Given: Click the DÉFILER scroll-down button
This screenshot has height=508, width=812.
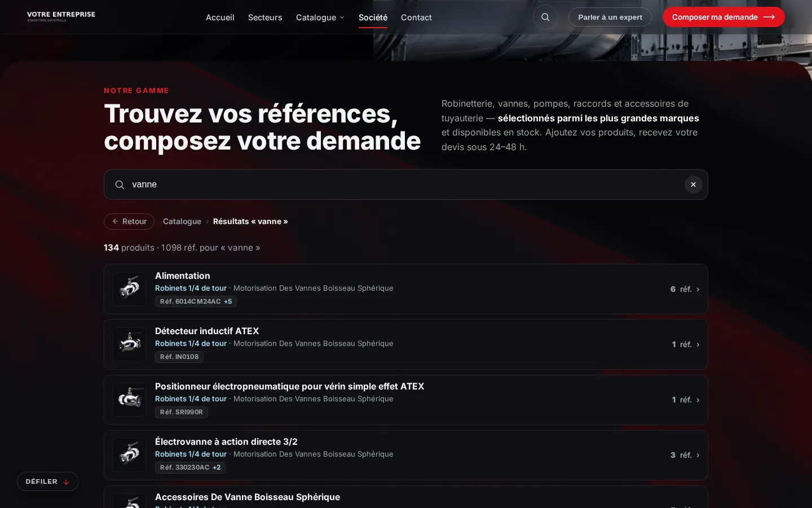Looking at the screenshot, I should [48, 481].
